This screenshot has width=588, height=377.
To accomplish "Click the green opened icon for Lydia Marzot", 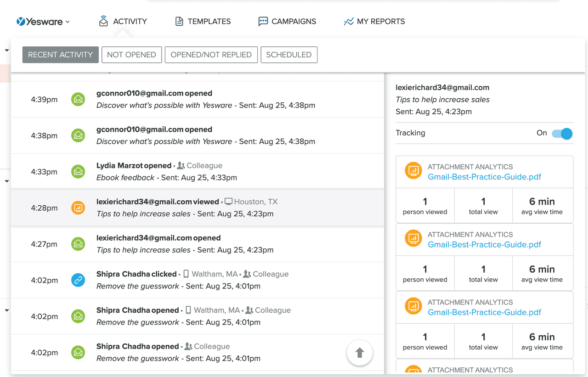I will coord(78,172).
